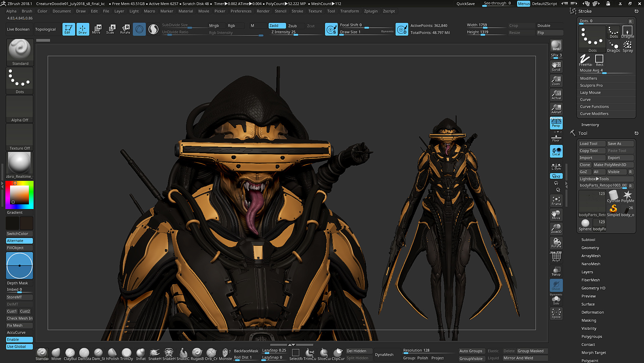Viewport: 644px width, 363px height.
Task: Open the Xpose view icon
Action: [x=556, y=313]
